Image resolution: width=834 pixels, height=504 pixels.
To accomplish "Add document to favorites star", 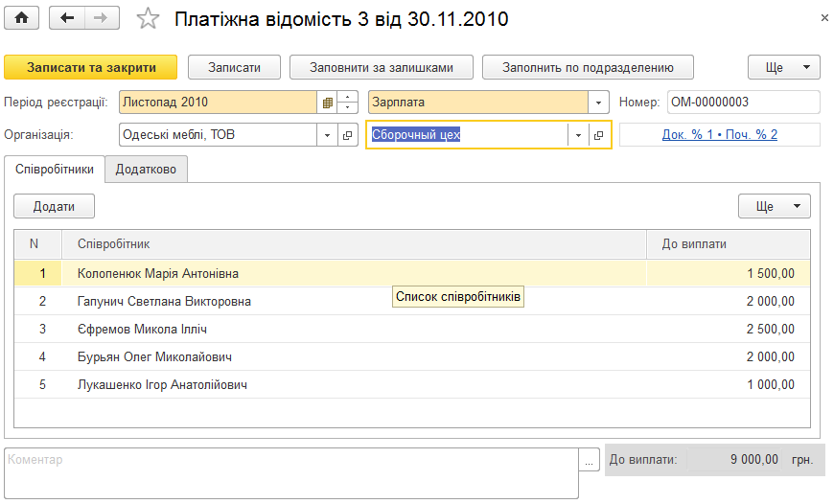I will (148, 18).
